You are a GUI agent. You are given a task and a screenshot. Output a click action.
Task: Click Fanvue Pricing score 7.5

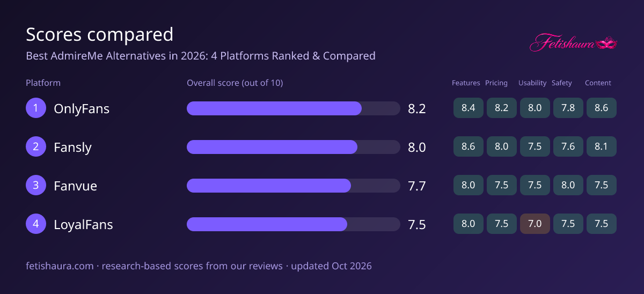click(x=502, y=185)
